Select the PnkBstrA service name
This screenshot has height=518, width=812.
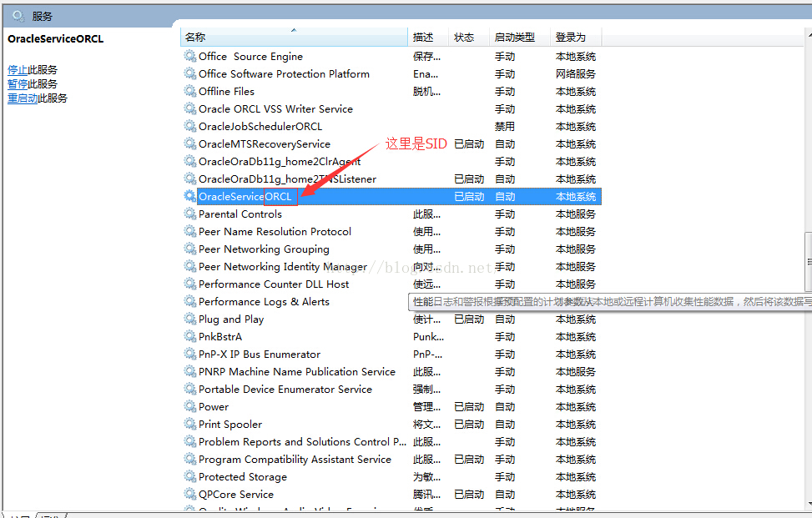[220, 337]
